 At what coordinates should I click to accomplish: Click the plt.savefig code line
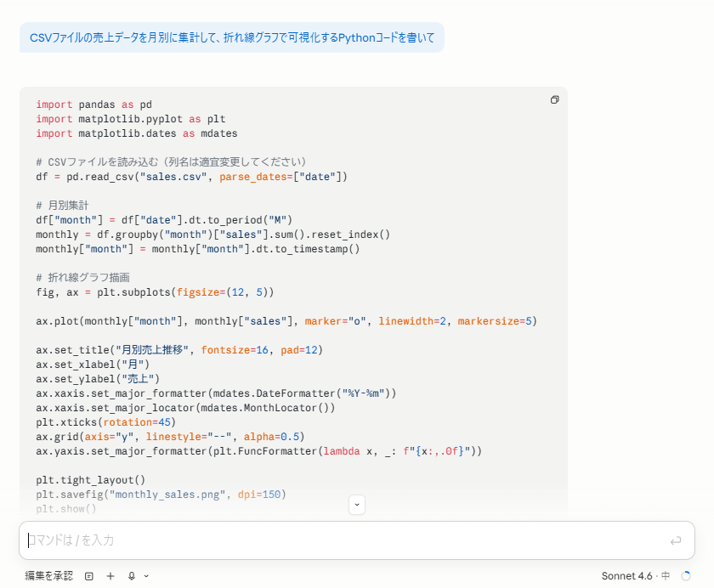[x=161, y=495]
